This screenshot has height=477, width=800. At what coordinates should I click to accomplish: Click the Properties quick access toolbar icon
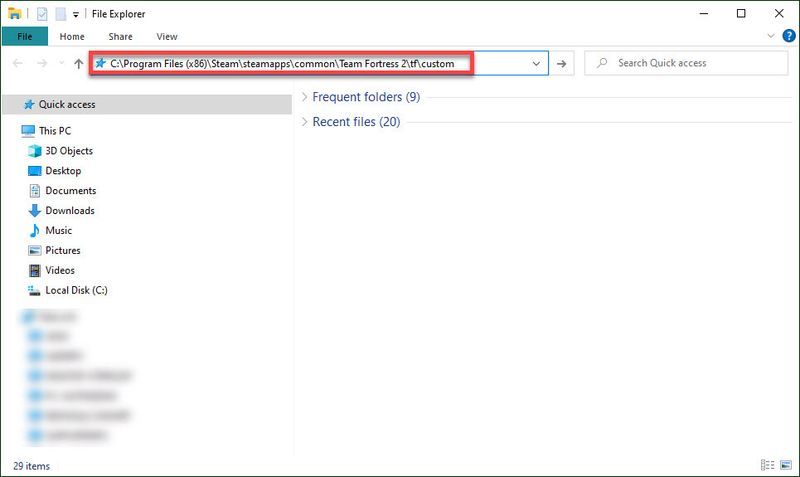click(x=42, y=14)
